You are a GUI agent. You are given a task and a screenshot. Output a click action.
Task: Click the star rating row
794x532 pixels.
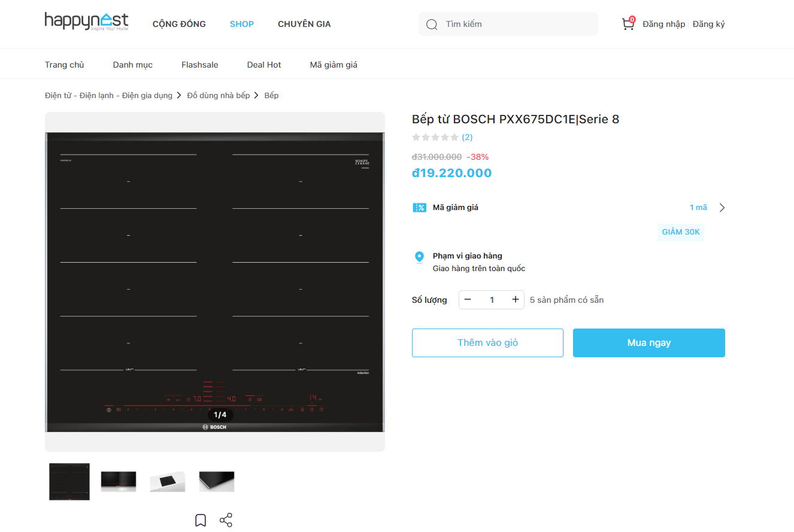(435, 137)
